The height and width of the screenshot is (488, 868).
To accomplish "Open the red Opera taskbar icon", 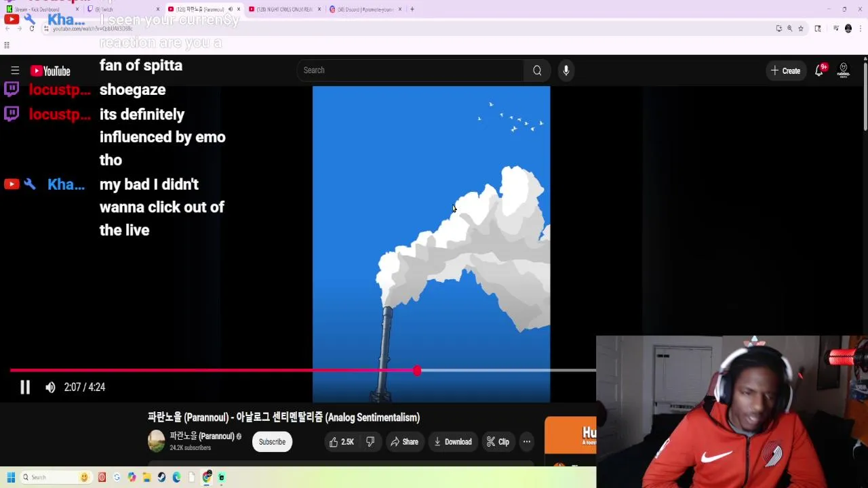I will pyautogui.click(x=102, y=477).
